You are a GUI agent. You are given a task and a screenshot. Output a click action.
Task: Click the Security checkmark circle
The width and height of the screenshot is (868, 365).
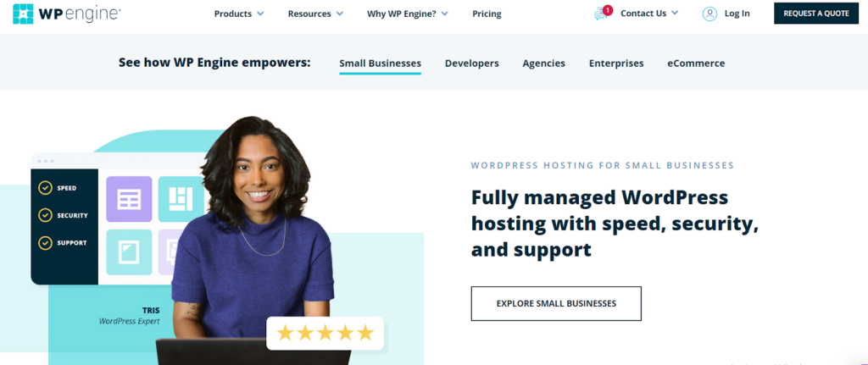tap(46, 215)
